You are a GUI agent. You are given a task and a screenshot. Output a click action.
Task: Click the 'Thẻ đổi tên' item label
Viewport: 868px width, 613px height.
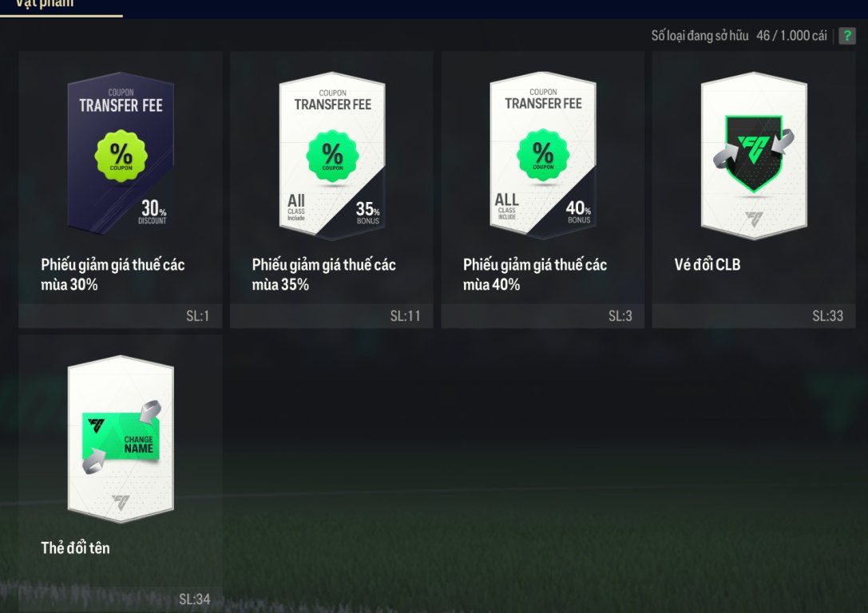75,548
